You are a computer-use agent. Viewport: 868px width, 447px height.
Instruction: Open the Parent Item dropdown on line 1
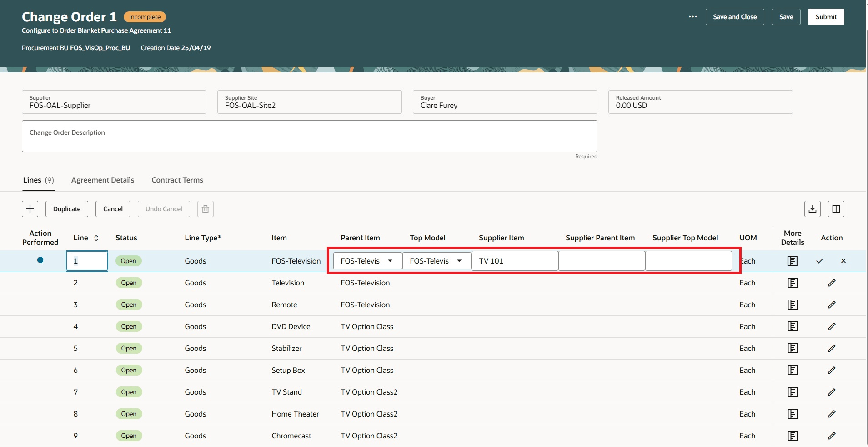point(390,261)
